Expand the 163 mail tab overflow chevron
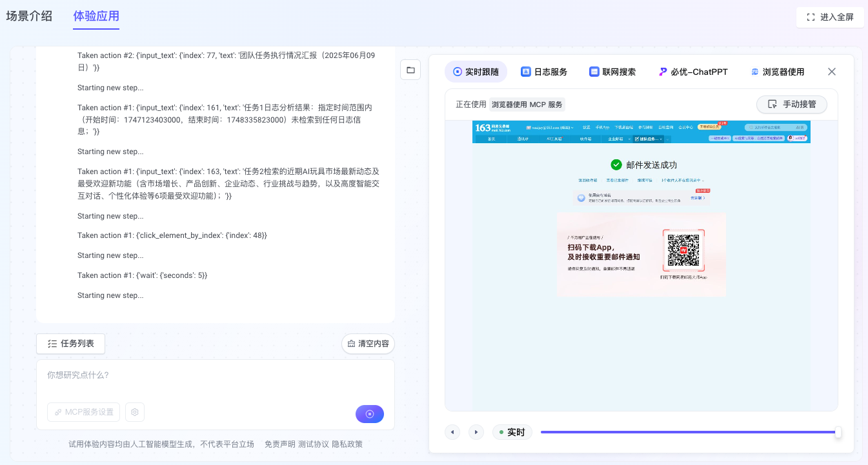The height and width of the screenshot is (465, 868). (x=667, y=139)
